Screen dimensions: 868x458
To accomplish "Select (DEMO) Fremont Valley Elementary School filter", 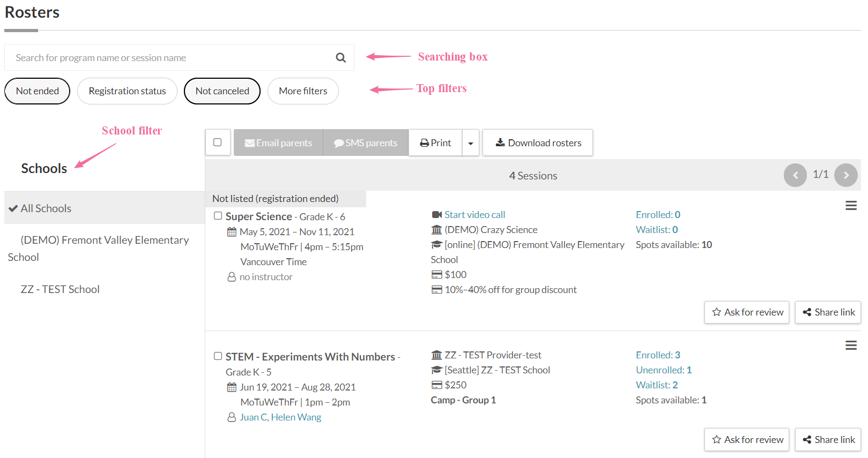I will click(104, 241).
